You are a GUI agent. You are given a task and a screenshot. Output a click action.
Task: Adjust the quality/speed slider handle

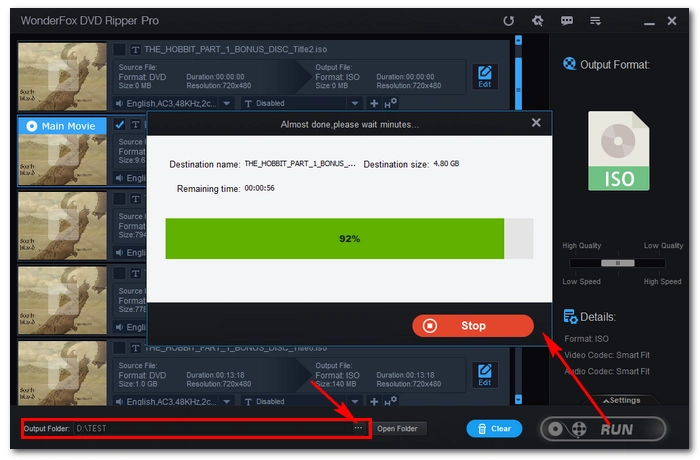click(x=618, y=263)
